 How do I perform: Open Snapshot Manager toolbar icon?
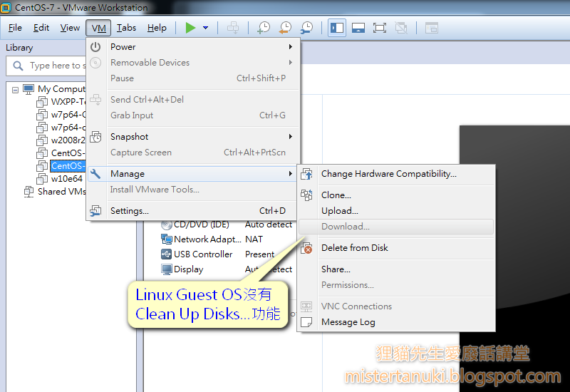click(307, 28)
